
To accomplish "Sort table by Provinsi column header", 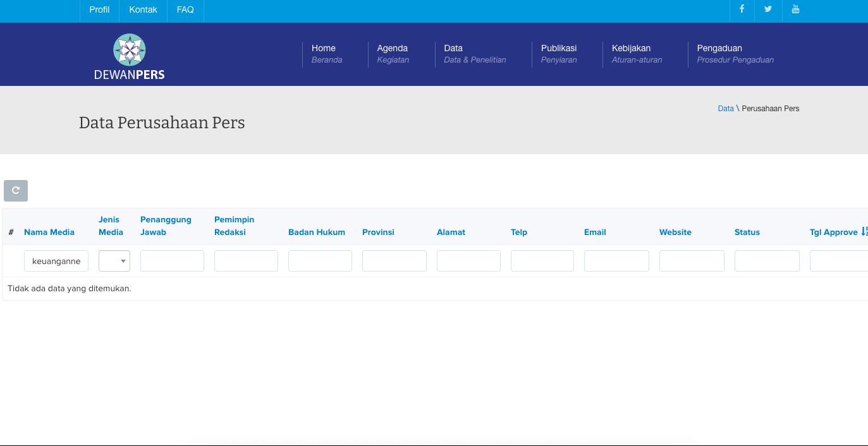I will (x=378, y=232).
